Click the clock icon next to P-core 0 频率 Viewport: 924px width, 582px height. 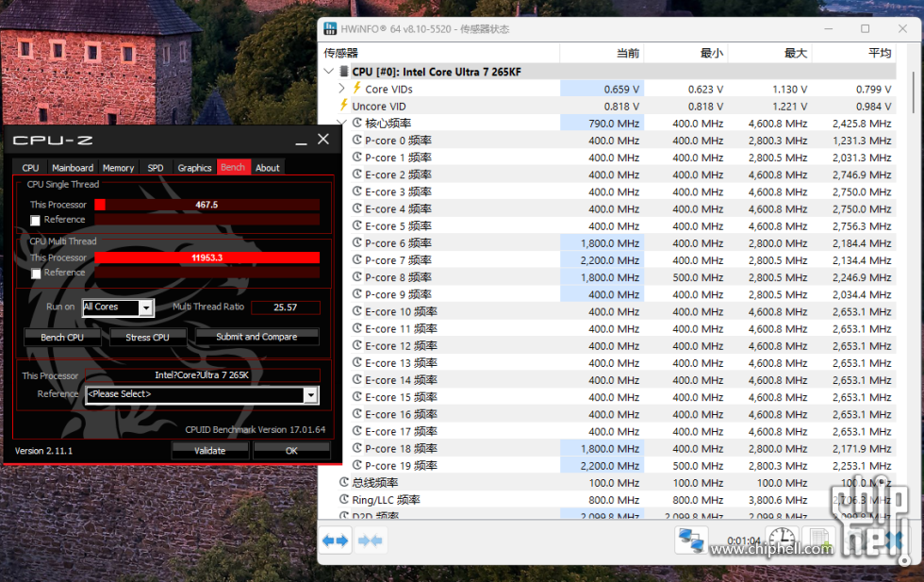[357, 140]
